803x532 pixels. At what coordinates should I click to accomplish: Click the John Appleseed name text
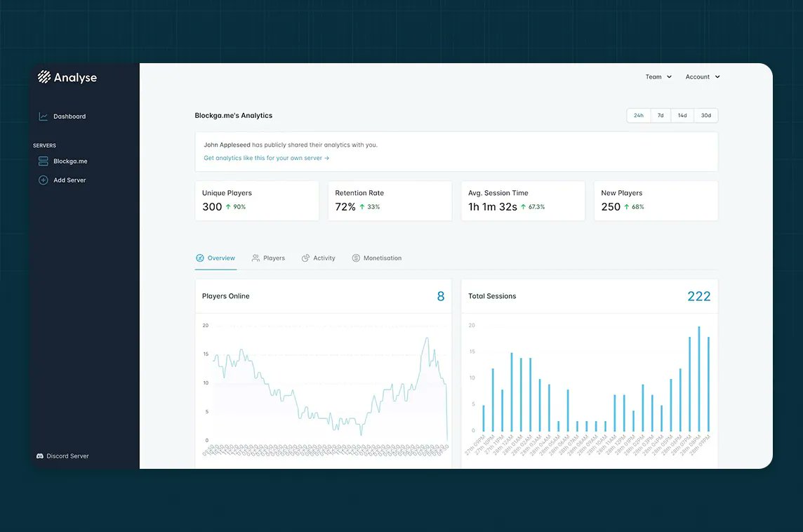227,145
